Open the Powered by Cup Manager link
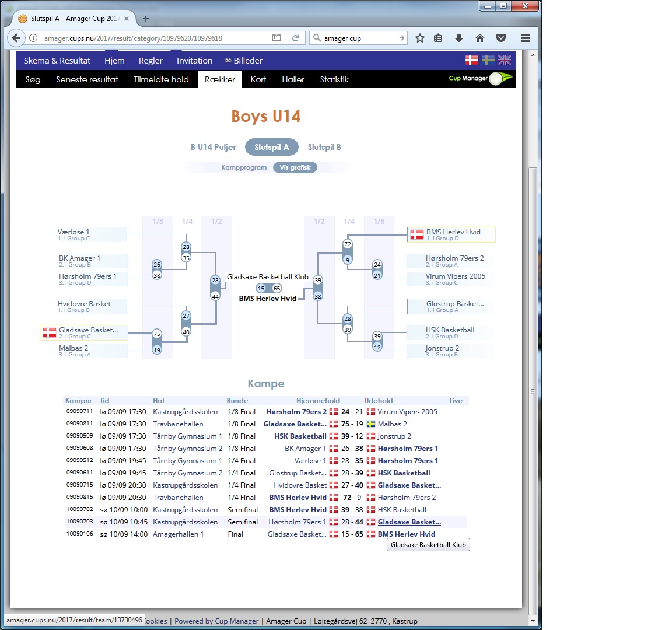Screen dimensions: 672x630 coord(216,621)
